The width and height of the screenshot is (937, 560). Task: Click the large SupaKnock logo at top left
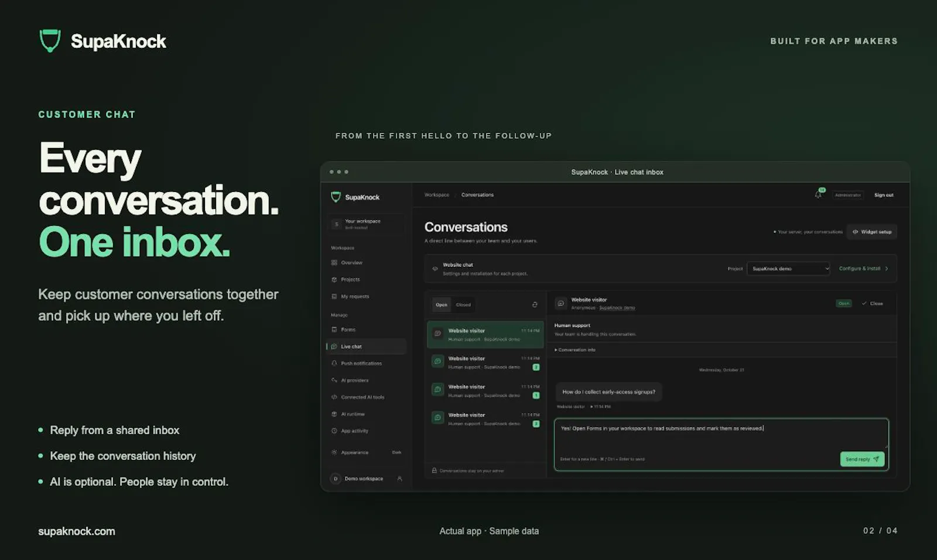(103, 41)
